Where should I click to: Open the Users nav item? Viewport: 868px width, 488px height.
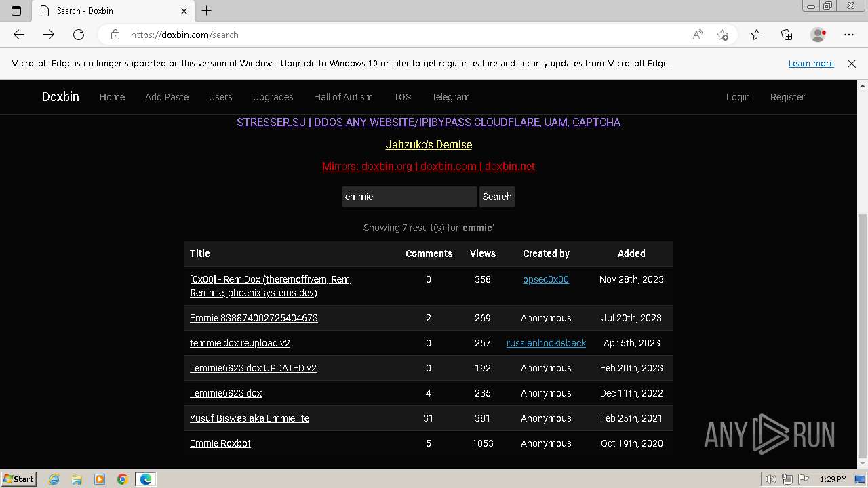(220, 97)
